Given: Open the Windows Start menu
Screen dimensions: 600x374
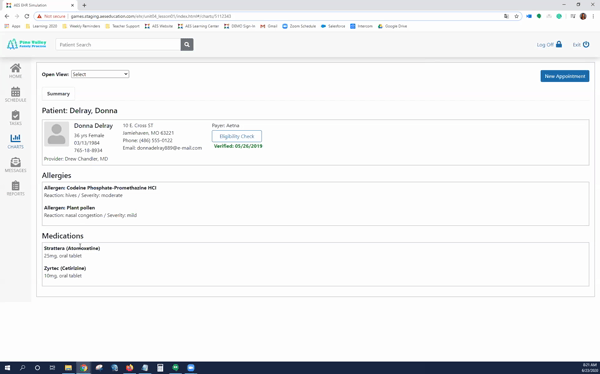Looking at the screenshot, I should click(x=7, y=368).
